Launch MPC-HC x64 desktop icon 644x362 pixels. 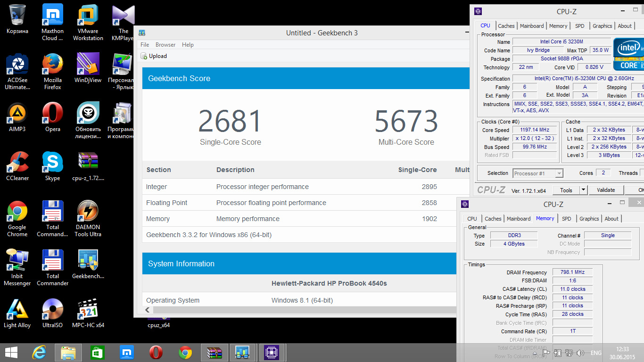click(88, 313)
